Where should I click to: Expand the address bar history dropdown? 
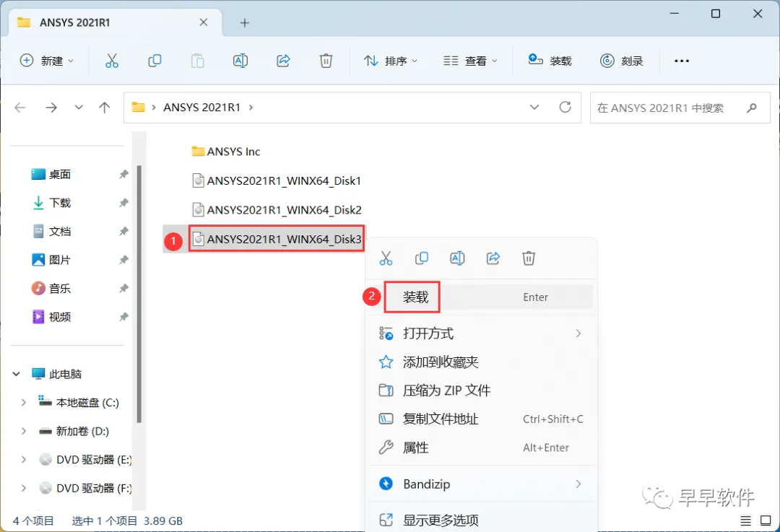tap(534, 108)
